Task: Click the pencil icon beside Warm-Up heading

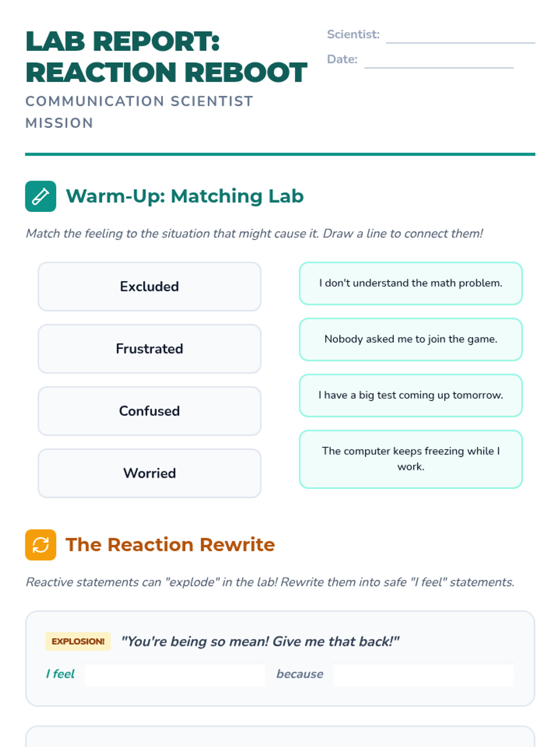Action: [41, 196]
